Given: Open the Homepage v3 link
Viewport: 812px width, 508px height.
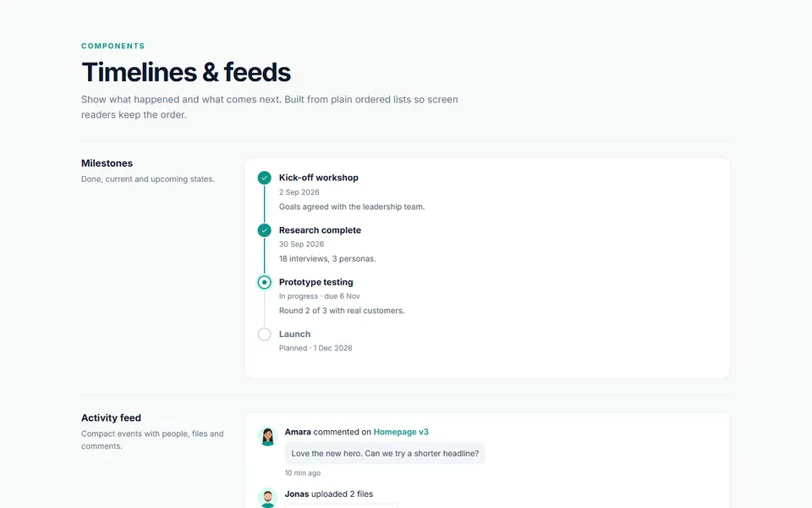Looking at the screenshot, I should [401, 432].
